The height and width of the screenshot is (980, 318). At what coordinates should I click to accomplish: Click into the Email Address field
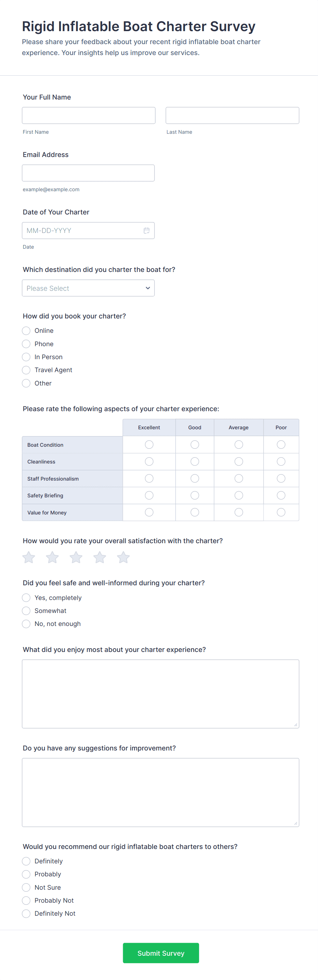88,173
